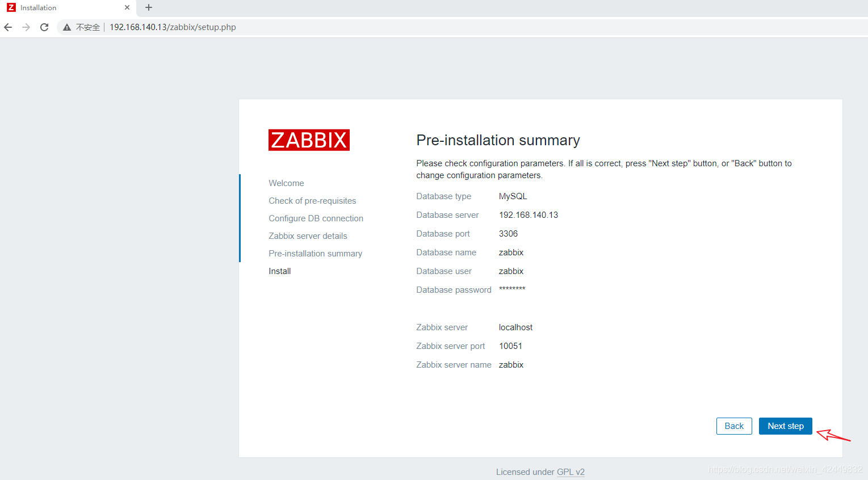The image size is (868, 480).
Task: Click the database server value 192.168.140.13
Action: [529, 215]
